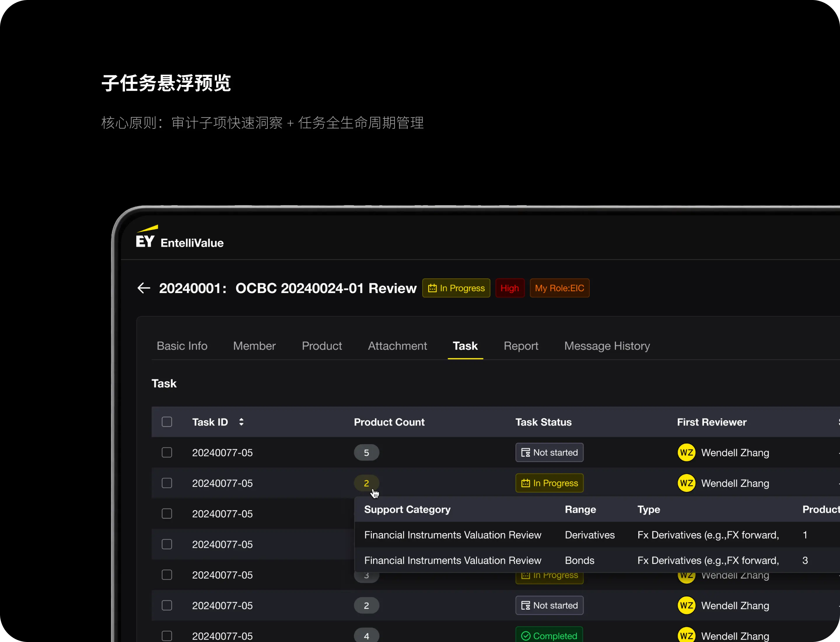Image resolution: width=840 pixels, height=642 pixels.
Task: Click Task ID 20240077-05 in count 5 row
Action: coord(222,452)
